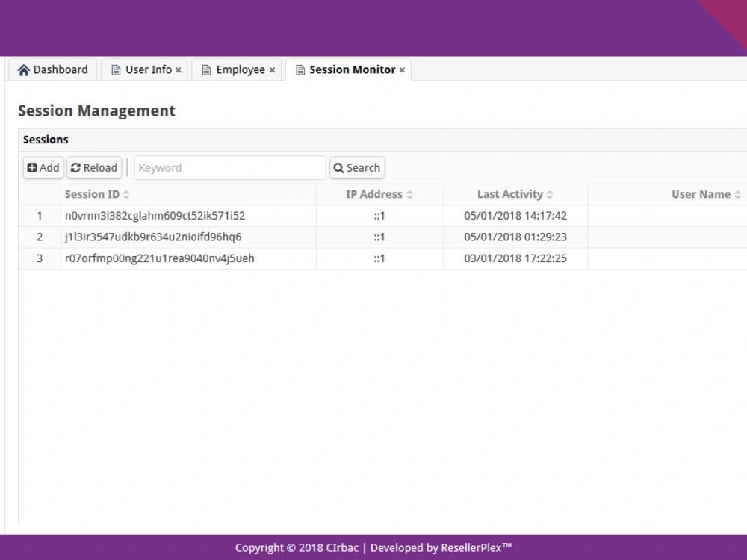Click the Search button
Screen dimensions: 747x560
357,167
